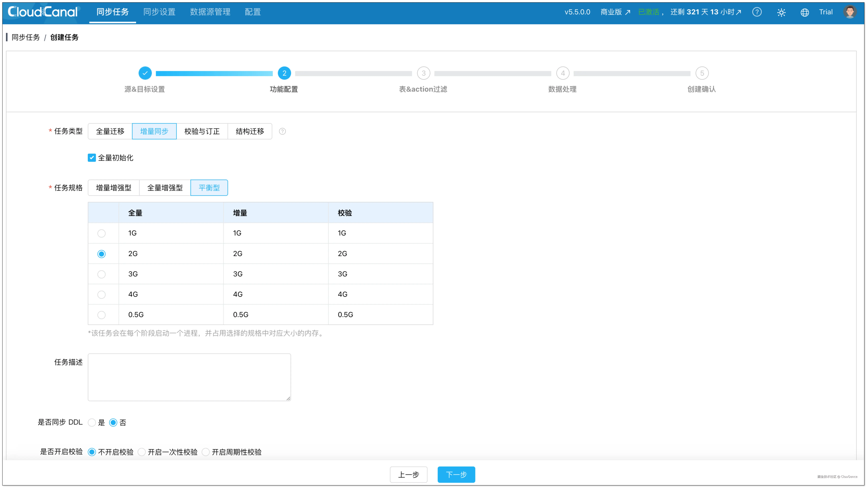
Task: Click the task type help tooltip icon
Action: click(282, 131)
